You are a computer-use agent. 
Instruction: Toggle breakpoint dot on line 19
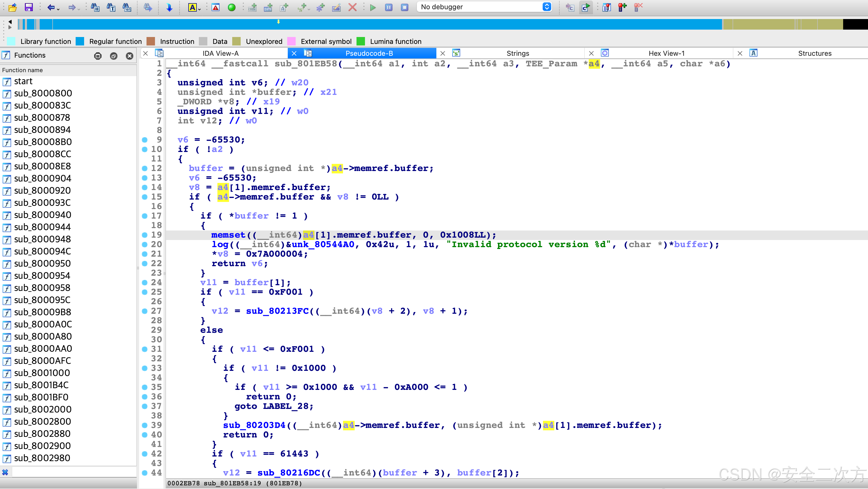coord(145,235)
